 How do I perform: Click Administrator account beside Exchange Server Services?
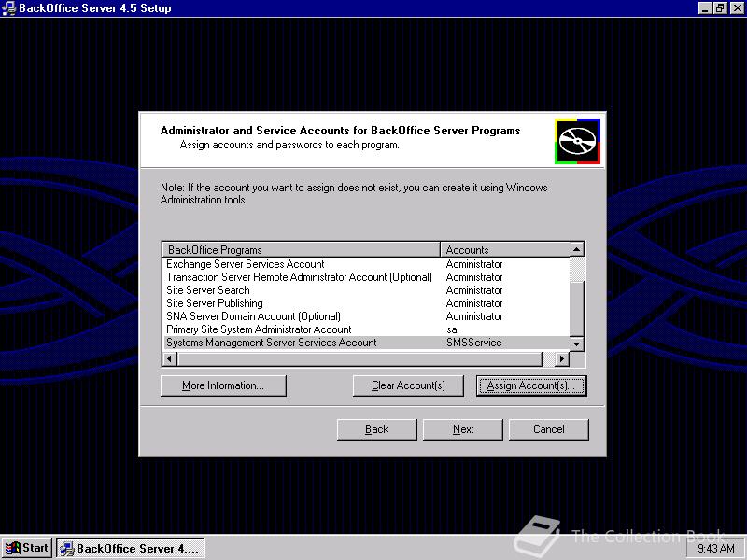(x=474, y=264)
